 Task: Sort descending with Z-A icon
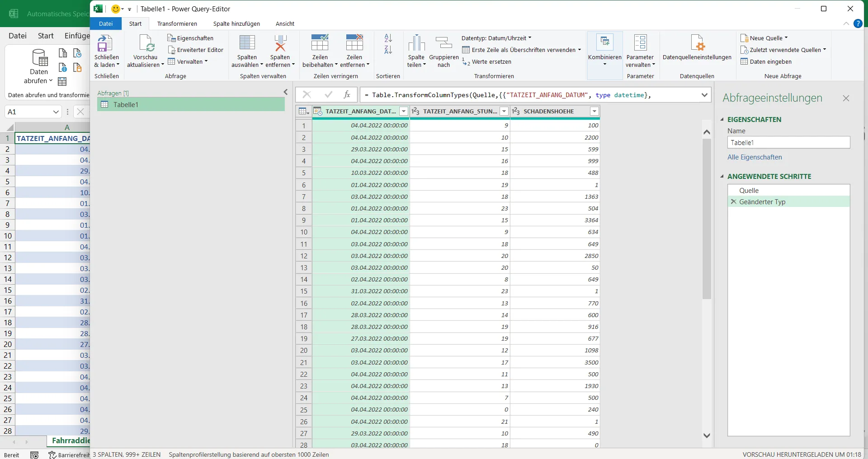pyautogui.click(x=388, y=50)
